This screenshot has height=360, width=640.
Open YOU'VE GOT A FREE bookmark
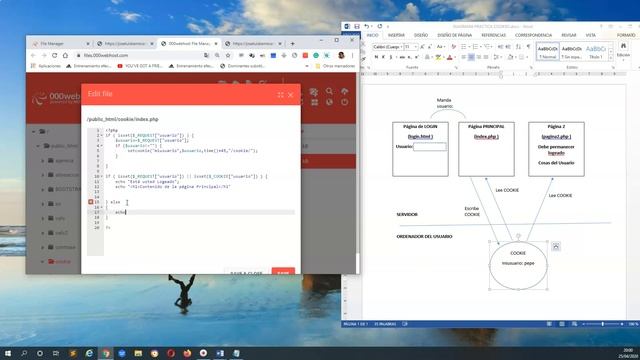(140, 66)
